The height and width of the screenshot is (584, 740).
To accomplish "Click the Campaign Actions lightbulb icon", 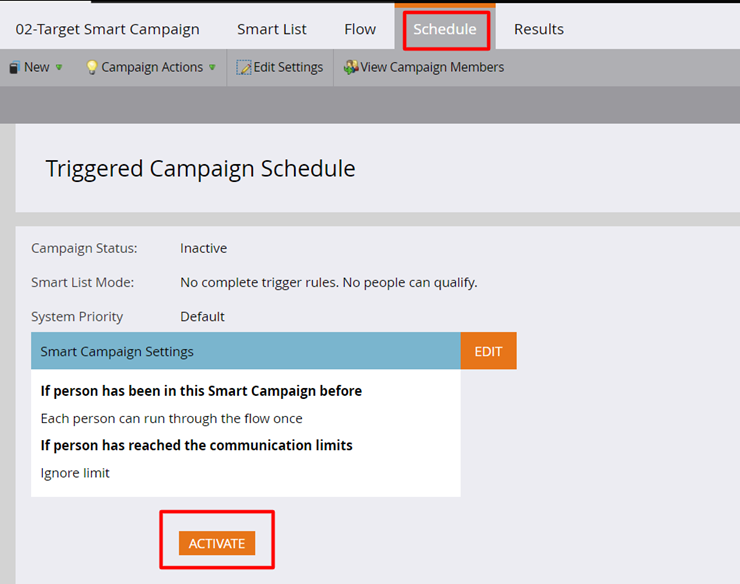I will click(x=92, y=68).
